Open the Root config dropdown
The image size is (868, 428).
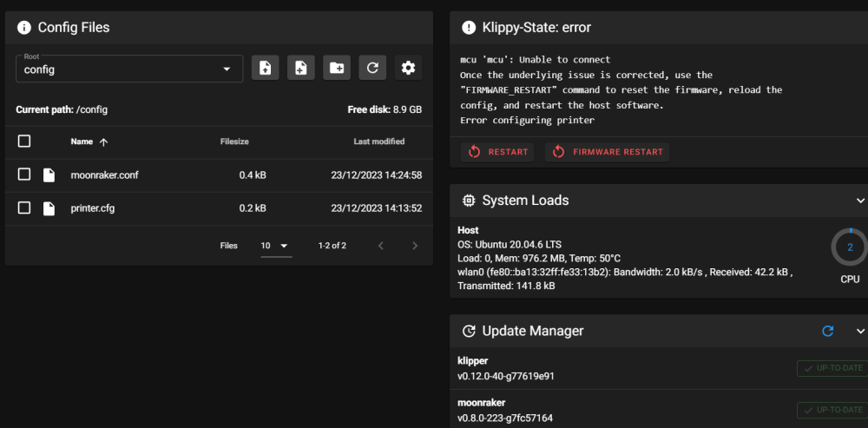pyautogui.click(x=128, y=69)
